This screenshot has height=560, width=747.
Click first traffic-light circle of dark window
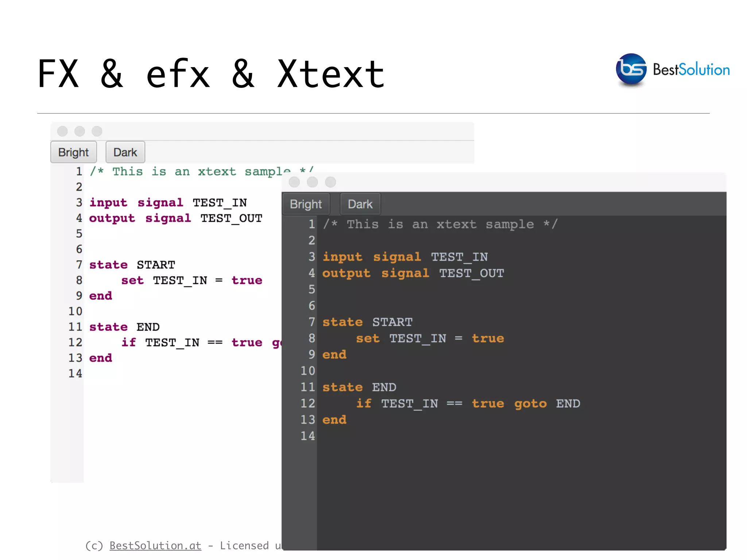pyautogui.click(x=294, y=182)
